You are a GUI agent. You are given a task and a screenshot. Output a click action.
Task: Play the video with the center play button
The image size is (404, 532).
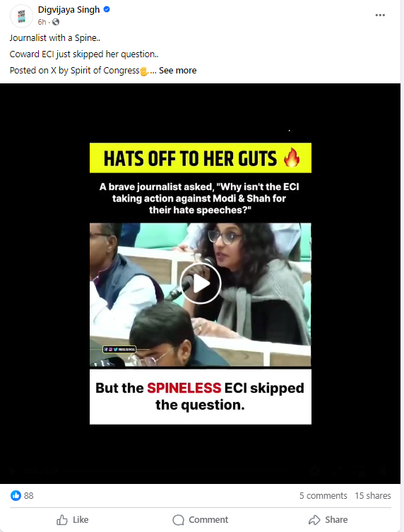201,283
